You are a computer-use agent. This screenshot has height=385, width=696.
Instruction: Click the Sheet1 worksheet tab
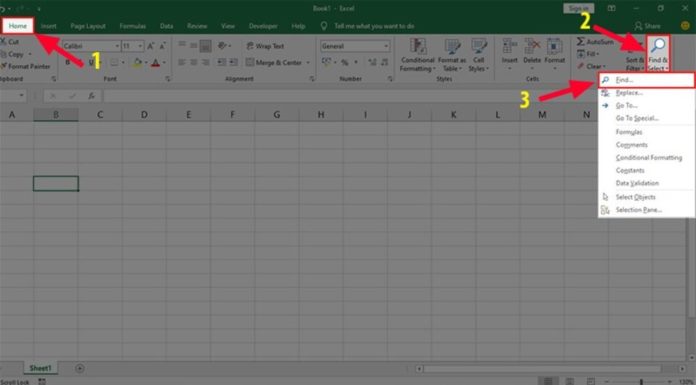(x=40, y=368)
